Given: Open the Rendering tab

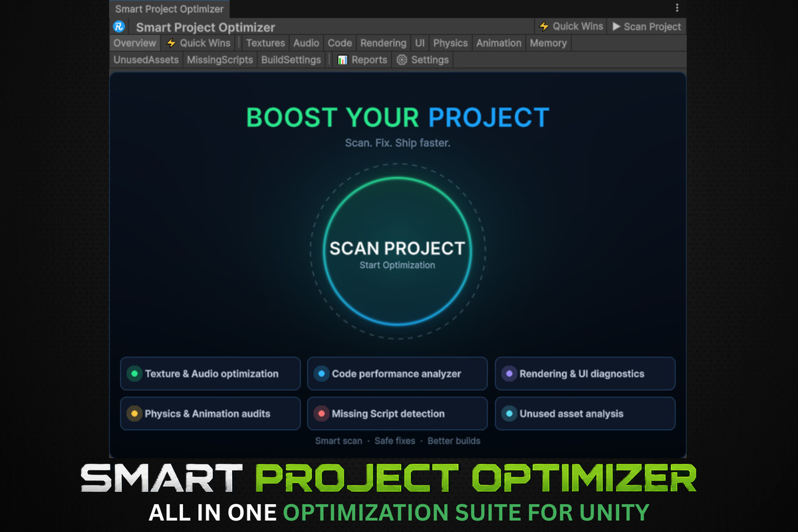Looking at the screenshot, I should (383, 43).
